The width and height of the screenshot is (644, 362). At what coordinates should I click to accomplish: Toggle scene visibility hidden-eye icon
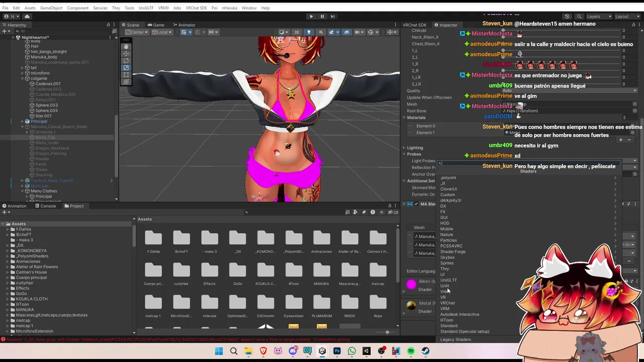tap(346, 32)
